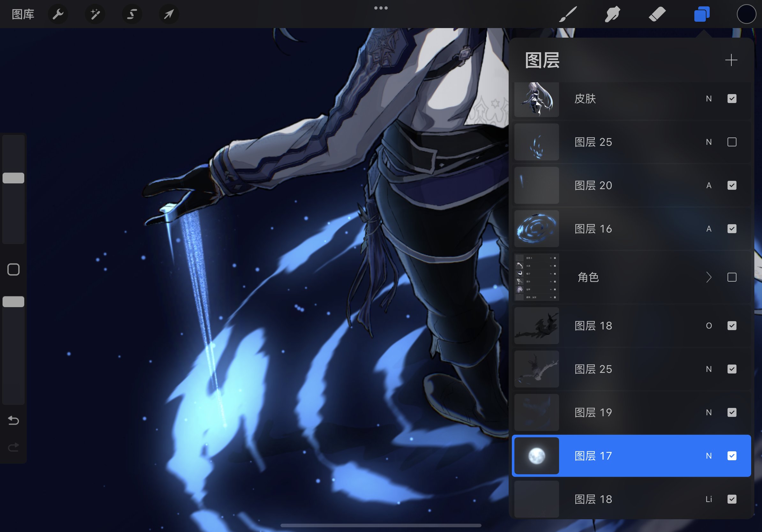Hide the 皮肤 layer
The height and width of the screenshot is (532, 762).
[732, 99]
